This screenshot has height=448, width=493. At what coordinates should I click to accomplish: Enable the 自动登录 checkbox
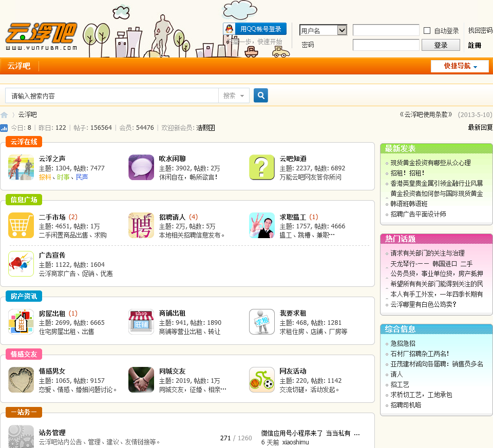427,30
